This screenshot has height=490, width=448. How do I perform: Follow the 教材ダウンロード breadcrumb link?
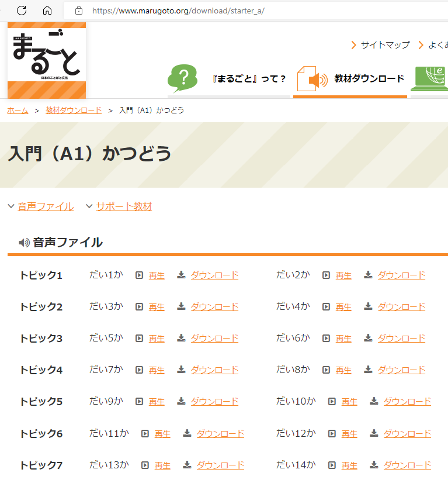coord(74,111)
